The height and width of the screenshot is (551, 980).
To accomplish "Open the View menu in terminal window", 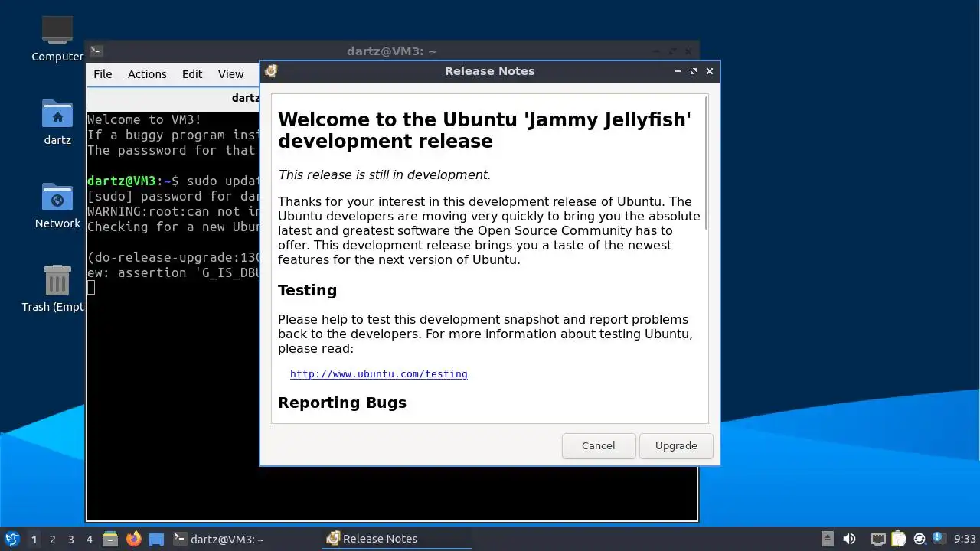I will [230, 74].
